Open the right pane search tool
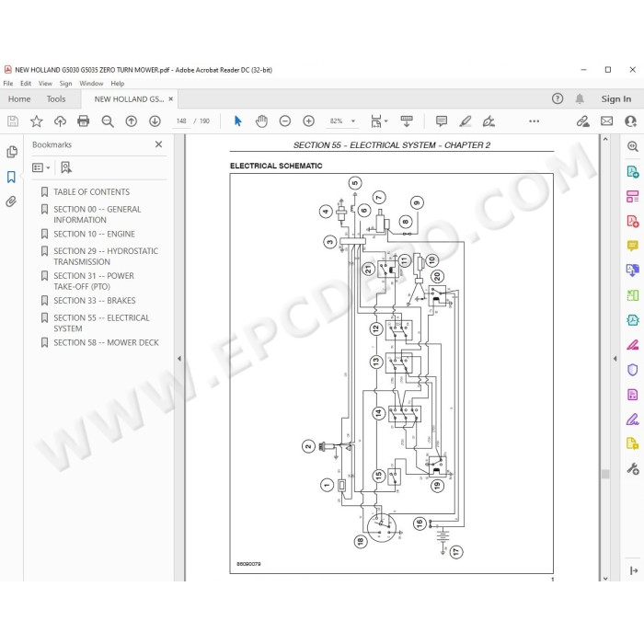Image resolution: width=644 pixels, height=644 pixels. pyautogui.click(x=633, y=146)
